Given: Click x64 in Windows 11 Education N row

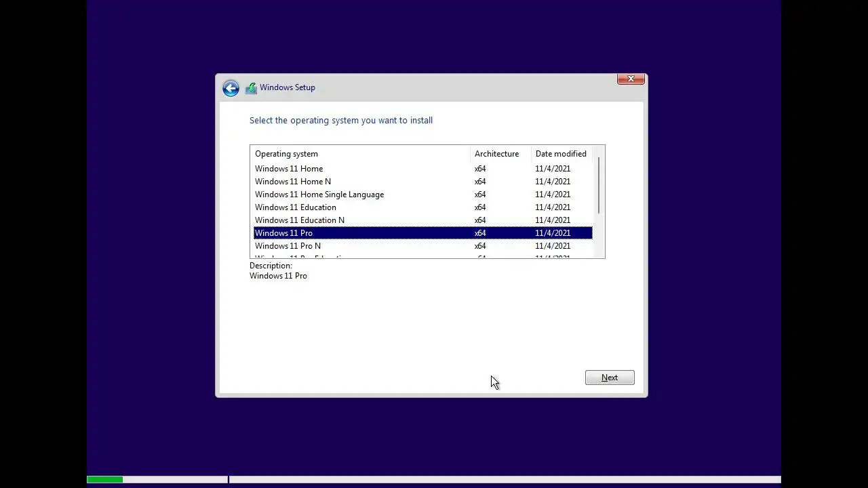Looking at the screenshot, I should (x=480, y=220).
